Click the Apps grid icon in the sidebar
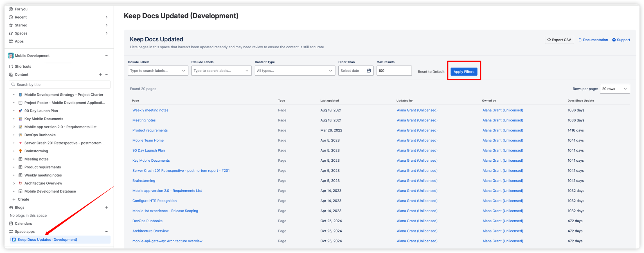 (11, 41)
